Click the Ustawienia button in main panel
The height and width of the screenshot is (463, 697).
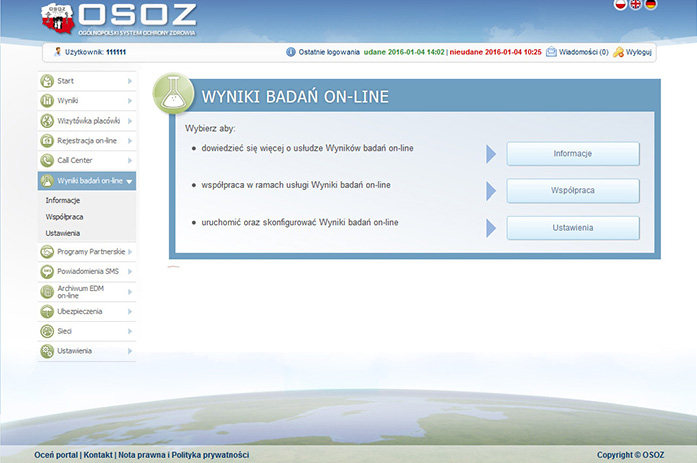[x=573, y=228]
